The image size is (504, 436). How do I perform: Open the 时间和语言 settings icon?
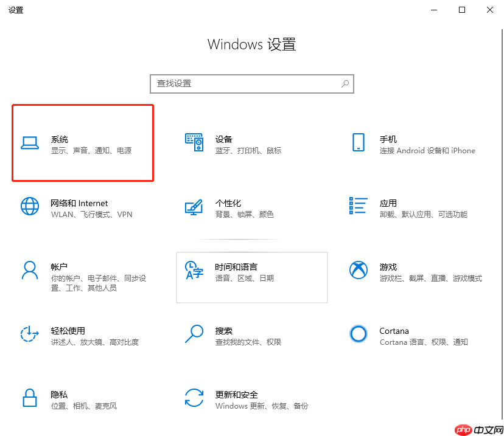point(194,271)
